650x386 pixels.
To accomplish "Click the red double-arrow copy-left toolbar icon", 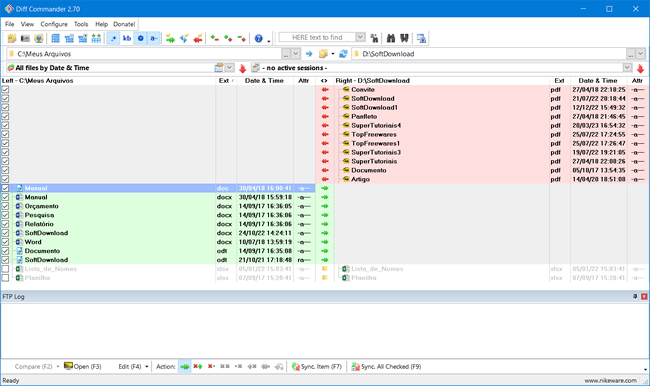I will point(198,39).
